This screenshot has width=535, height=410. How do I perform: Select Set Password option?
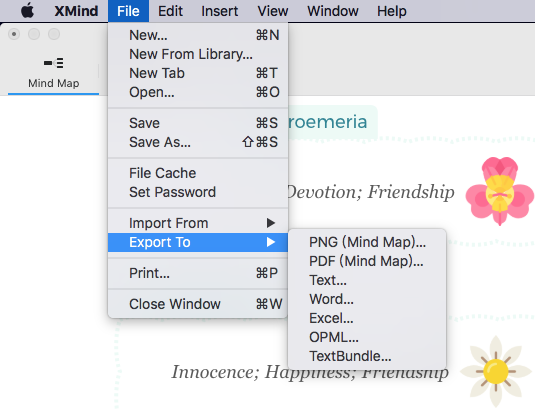pyautogui.click(x=198, y=192)
